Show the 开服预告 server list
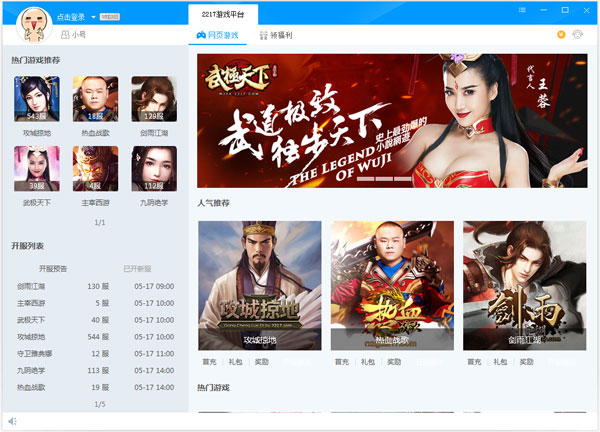The height and width of the screenshot is (432, 600). (55, 269)
